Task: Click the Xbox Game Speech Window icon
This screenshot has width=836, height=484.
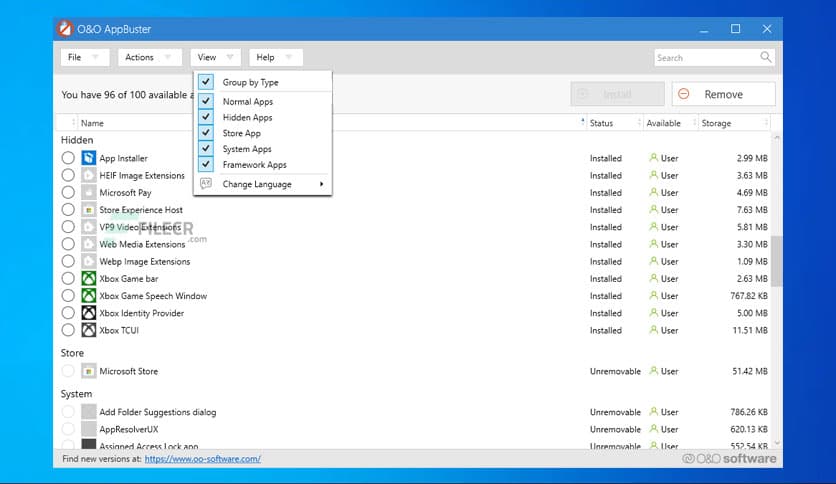Action: click(x=89, y=295)
